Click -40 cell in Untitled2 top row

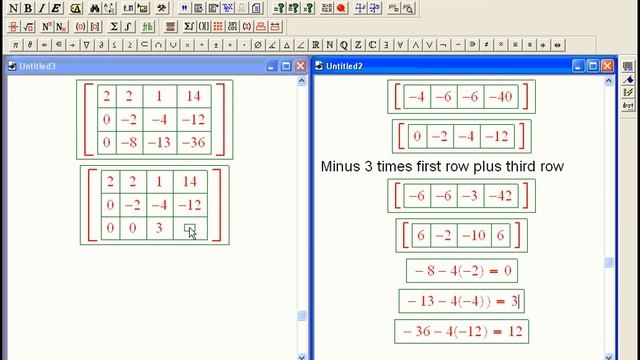tap(501, 97)
